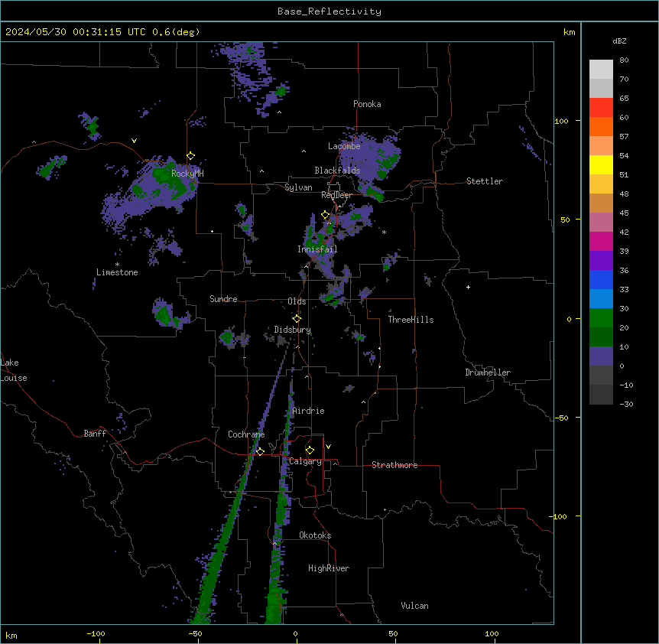
Task: Select the yellow diamond marker beside Cochrane
Action: [x=260, y=451]
